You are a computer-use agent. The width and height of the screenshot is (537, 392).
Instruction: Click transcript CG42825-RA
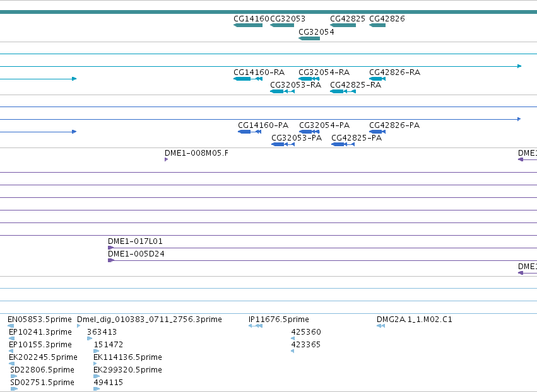click(x=343, y=91)
